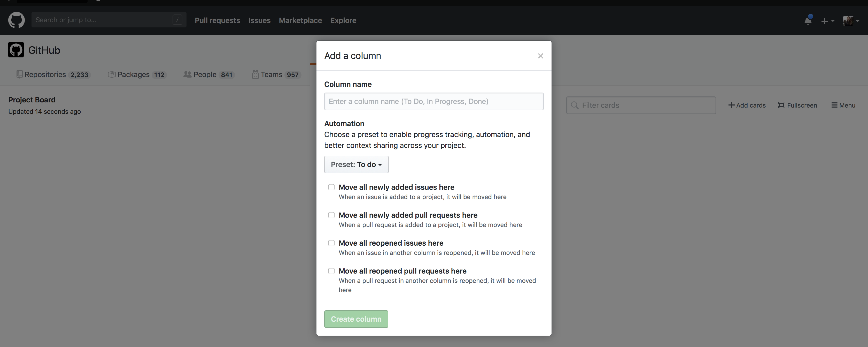This screenshot has height=347, width=868.
Task: Click Add cards on the project board
Action: (747, 105)
